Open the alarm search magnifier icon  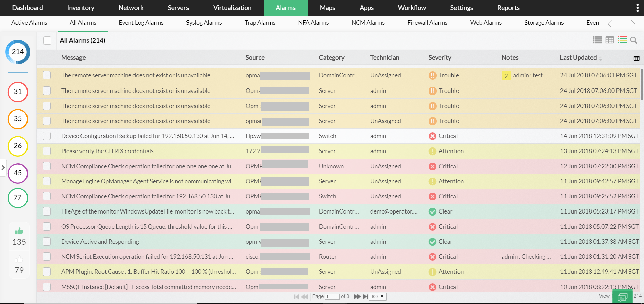[633, 40]
